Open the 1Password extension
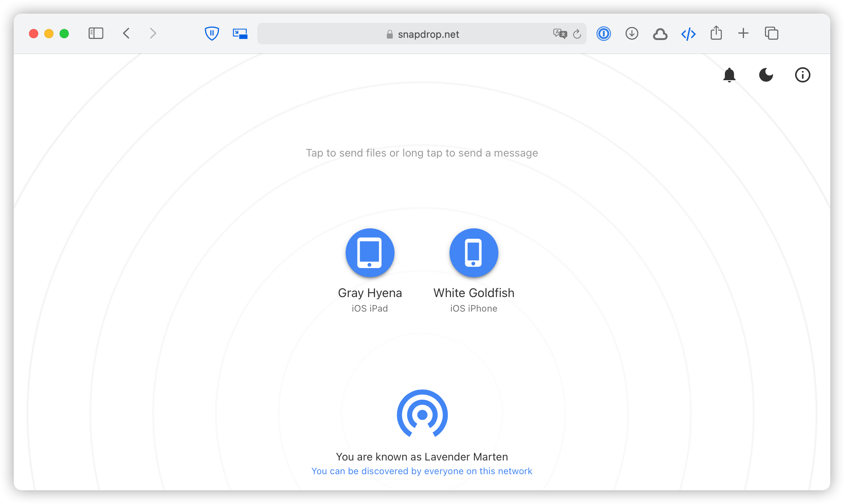Image resolution: width=844 pixels, height=504 pixels. 603,34
